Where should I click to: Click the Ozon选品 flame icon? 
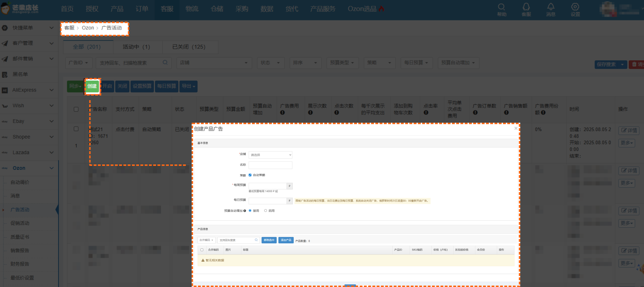click(x=381, y=9)
